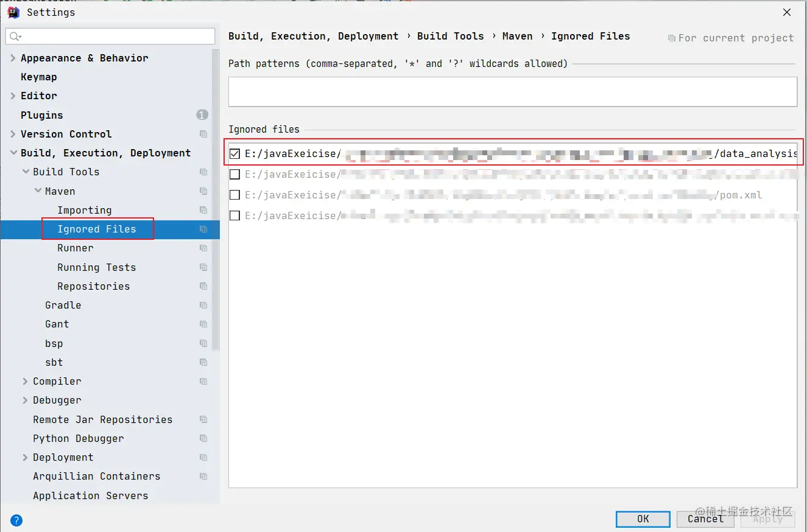
Task: Open bsp settings
Action: click(x=54, y=343)
